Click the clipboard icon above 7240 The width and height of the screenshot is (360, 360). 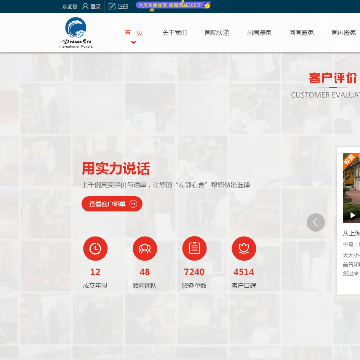[194, 248]
